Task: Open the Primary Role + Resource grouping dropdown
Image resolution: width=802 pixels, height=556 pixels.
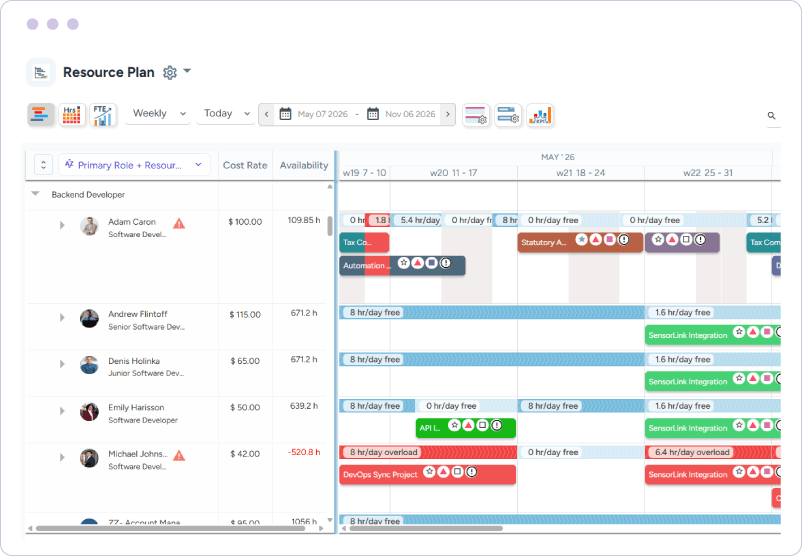Action: pos(135,165)
